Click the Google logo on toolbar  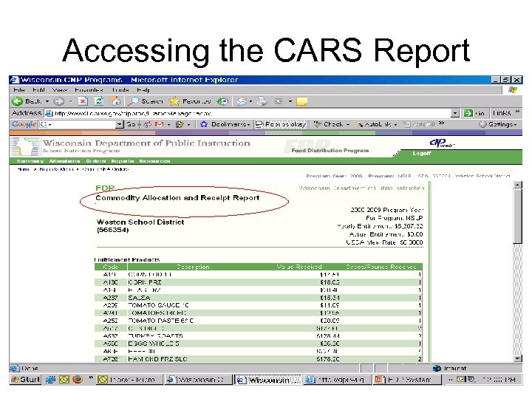(x=24, y=124)
